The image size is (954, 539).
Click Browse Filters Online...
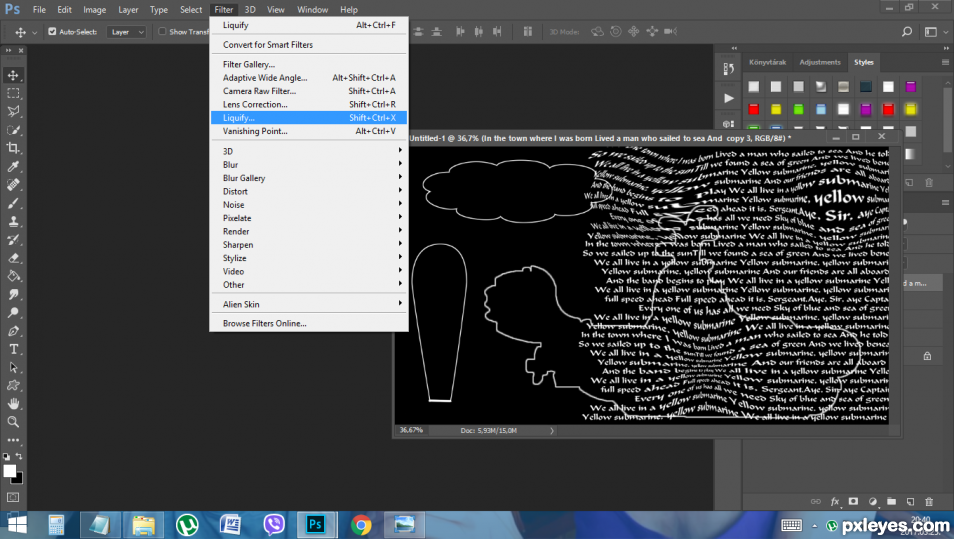pyautogui.click(x=308, y=324)
